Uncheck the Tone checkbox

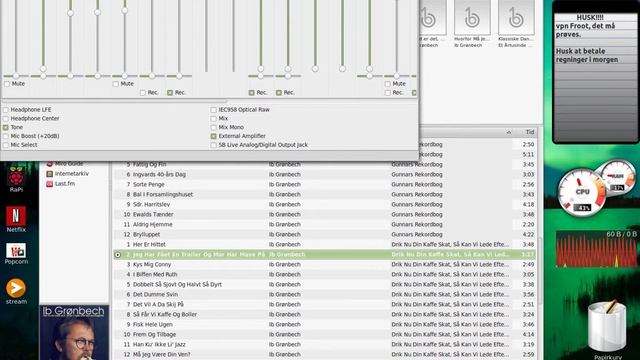pos(6,127)
